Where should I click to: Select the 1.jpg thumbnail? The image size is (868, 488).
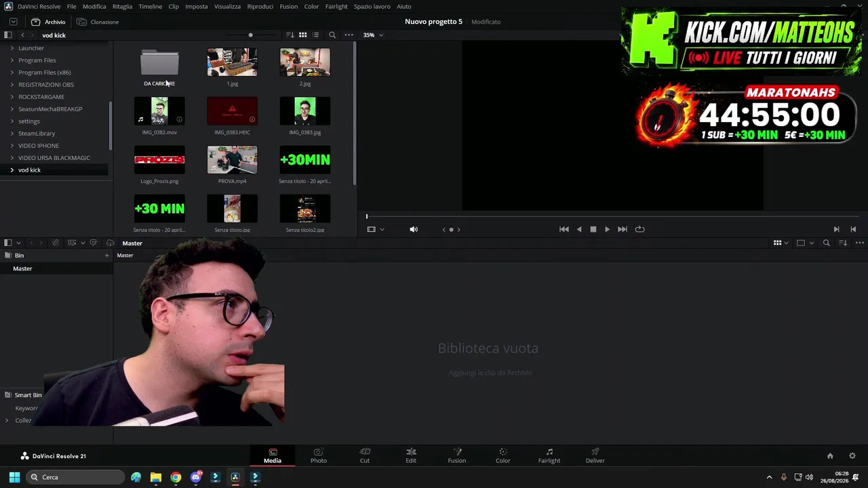click(x=232, y=62)
